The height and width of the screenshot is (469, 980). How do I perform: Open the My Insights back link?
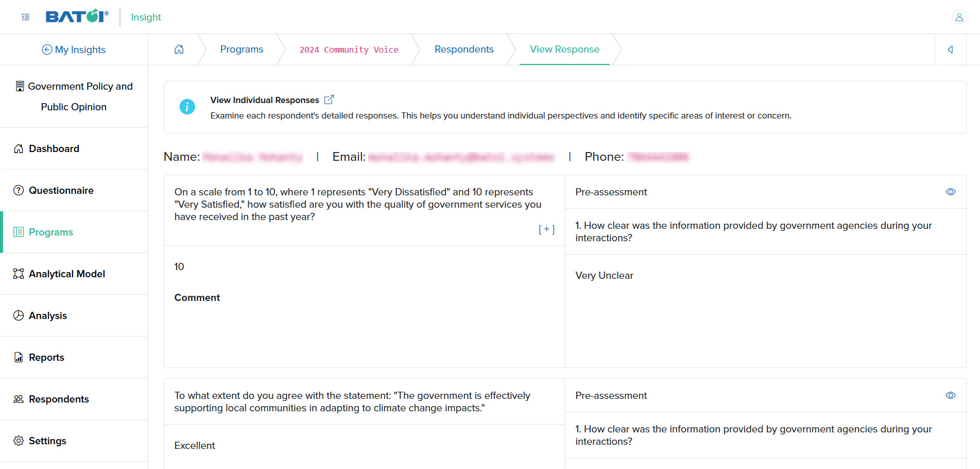tap(74, 49)
